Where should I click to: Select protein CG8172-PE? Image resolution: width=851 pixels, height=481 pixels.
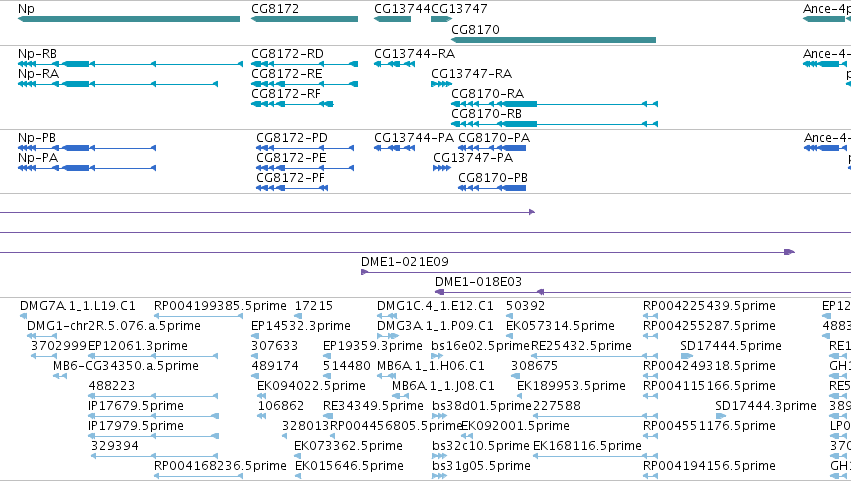point(305,168)
